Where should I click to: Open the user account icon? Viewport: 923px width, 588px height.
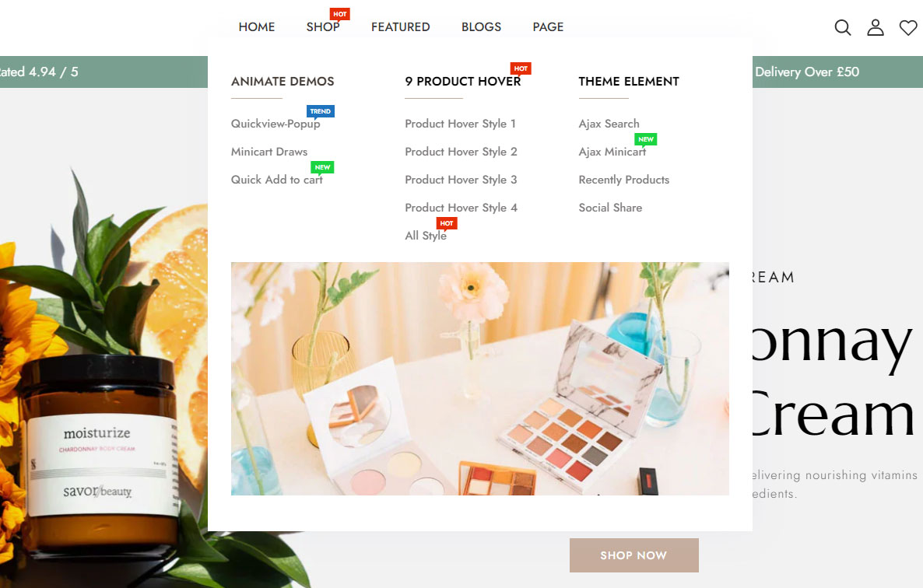coord(876,27)
